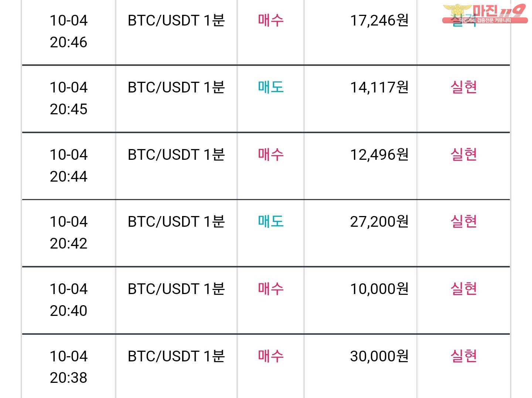Click the 27,200원 amount

[379, 222]
